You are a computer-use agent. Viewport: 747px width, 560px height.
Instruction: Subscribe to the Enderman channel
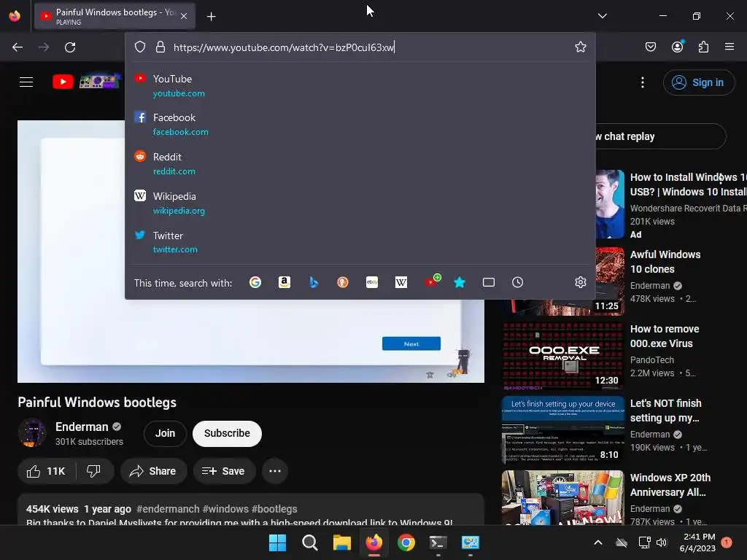(227, 433)
